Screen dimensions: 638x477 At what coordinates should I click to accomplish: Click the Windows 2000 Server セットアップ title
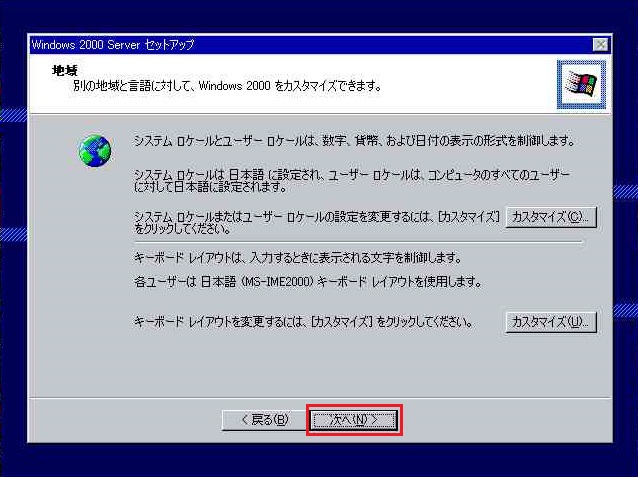point(113,44)
